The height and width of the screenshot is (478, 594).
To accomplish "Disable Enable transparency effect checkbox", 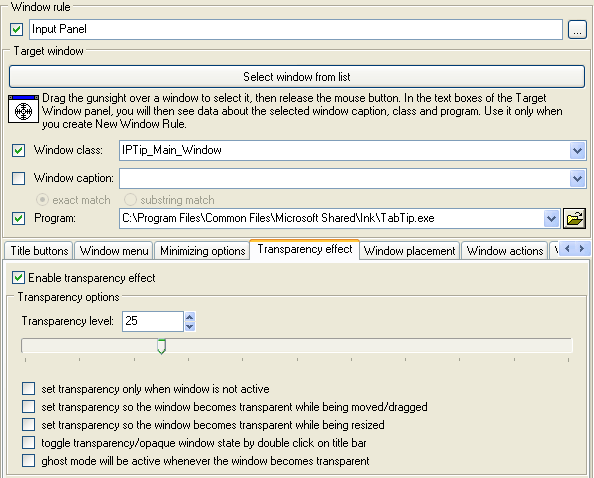I will (x=18, y=278).
